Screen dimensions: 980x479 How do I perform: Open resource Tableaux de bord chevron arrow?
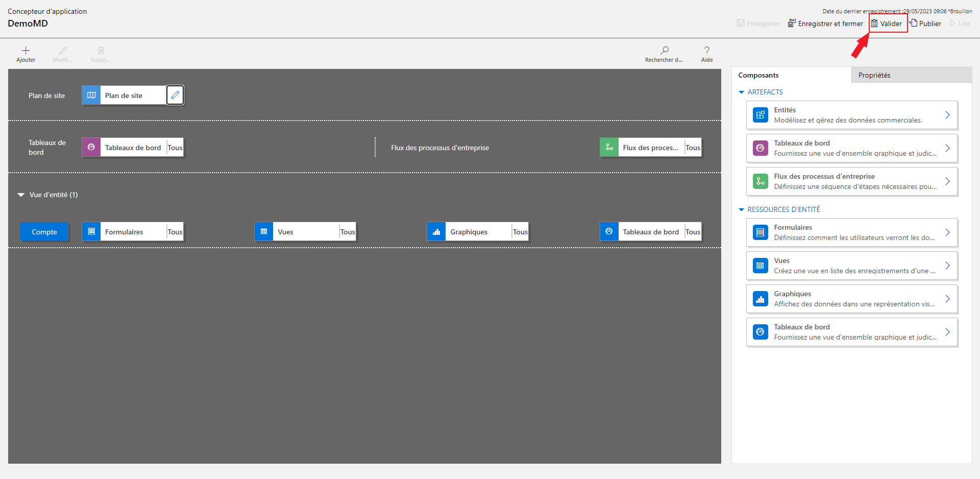947,332
